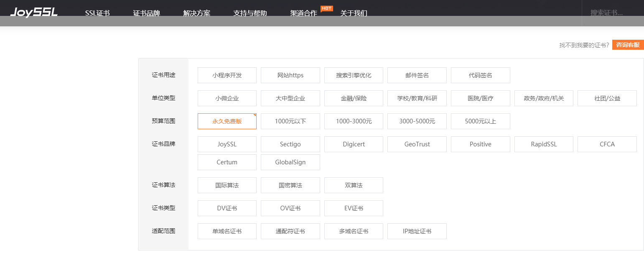Select 多域名证书 scope option
Image resolution: width=644 pixels, height=258 pixels.
[354, 231]
